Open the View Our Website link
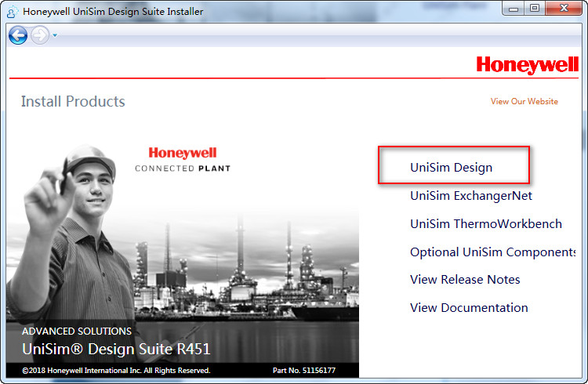Screen dimensions: 588x384 pos(524,102)
